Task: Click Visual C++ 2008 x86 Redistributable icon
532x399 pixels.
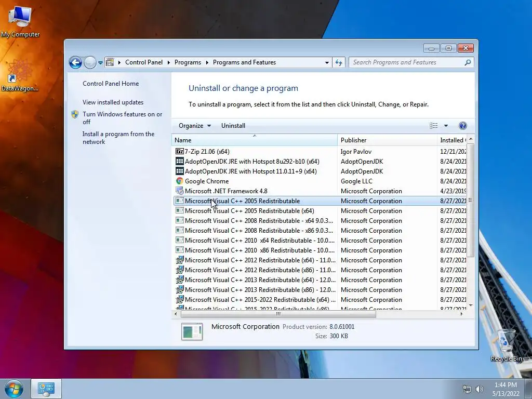Action: pyautogui.click(x=179, y=230)
